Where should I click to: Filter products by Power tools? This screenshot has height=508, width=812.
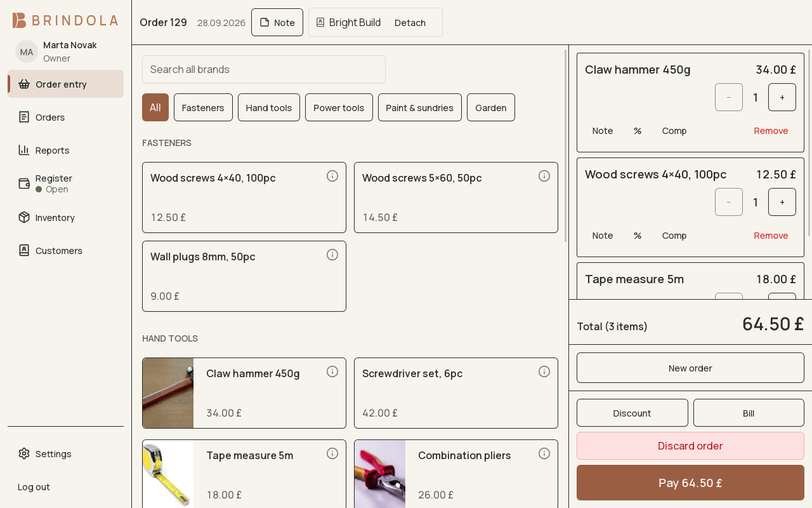pos(339,107)
